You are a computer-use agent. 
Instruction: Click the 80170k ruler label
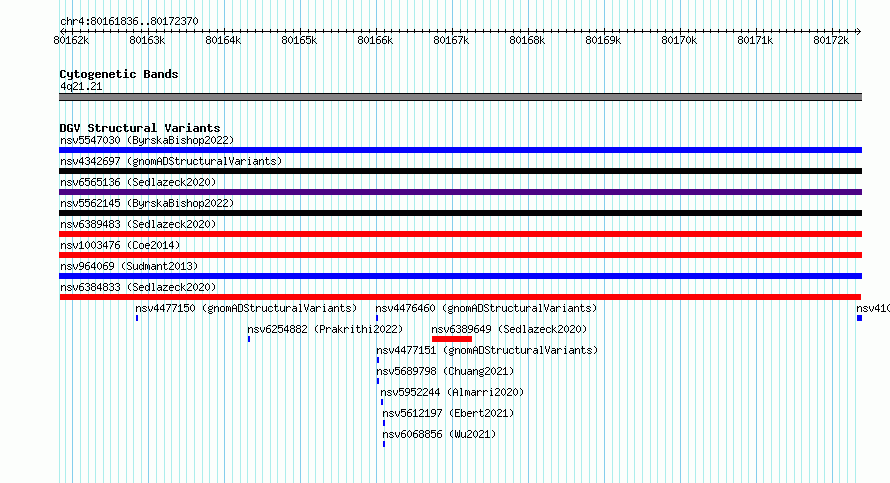pyautogui.click(x=679, y=40)
